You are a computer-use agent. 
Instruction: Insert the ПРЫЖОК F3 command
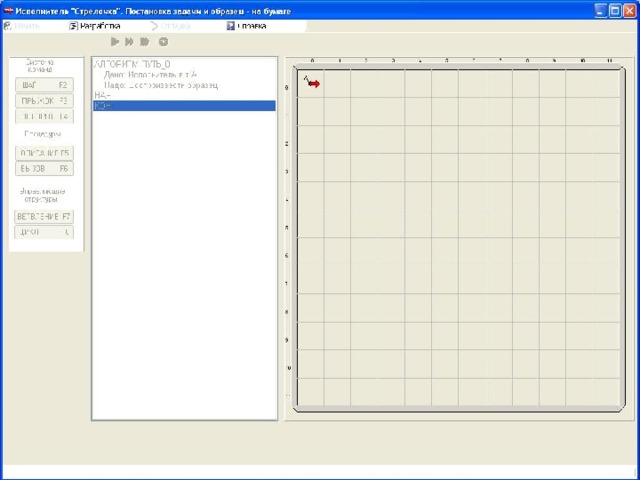point(44,100)
